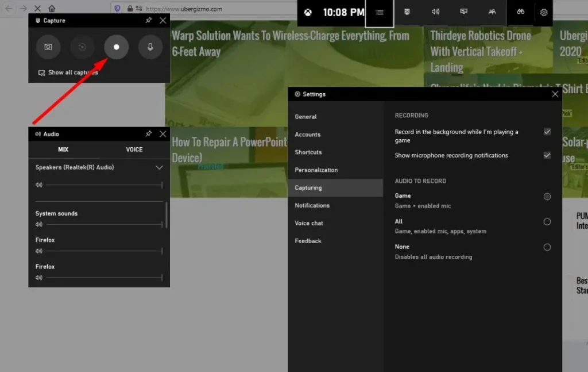Open the Warp Solution wireless-charge article
The image size is (588, 372).
tap(290, 44)
